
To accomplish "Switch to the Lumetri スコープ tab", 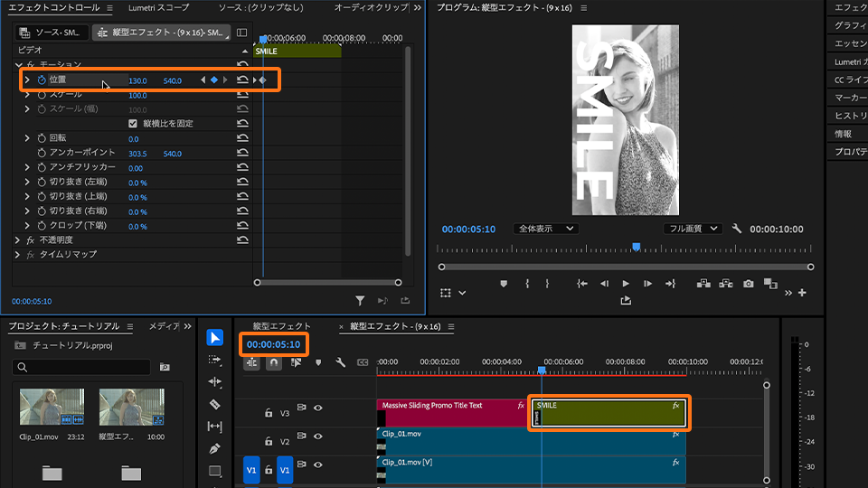I will pos(158,8).
